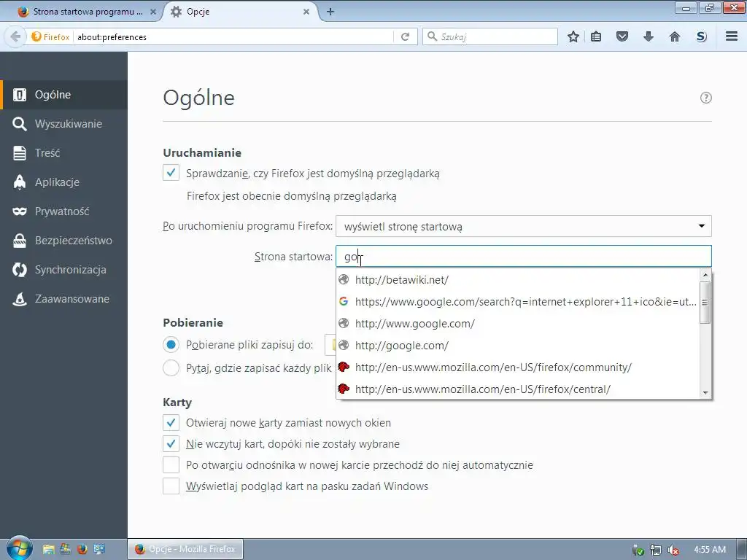Go to the home page icon
The width and height of the screenshot is (747, 560).
coord(675,36)
